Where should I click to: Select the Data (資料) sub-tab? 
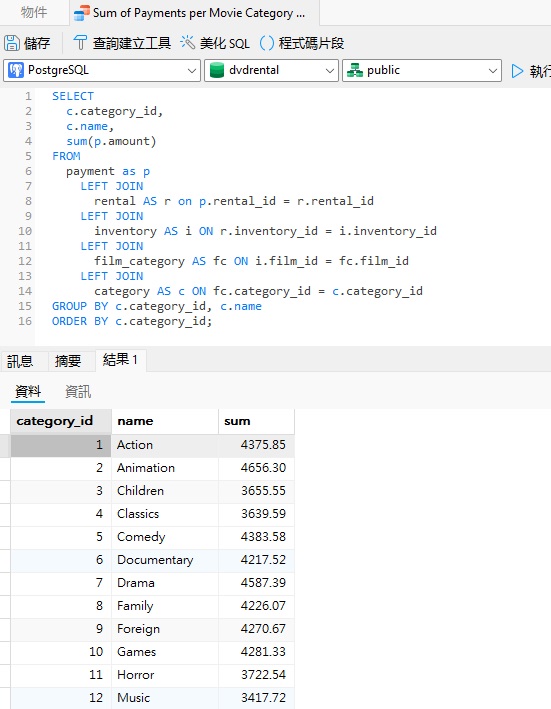coord(28,391)
